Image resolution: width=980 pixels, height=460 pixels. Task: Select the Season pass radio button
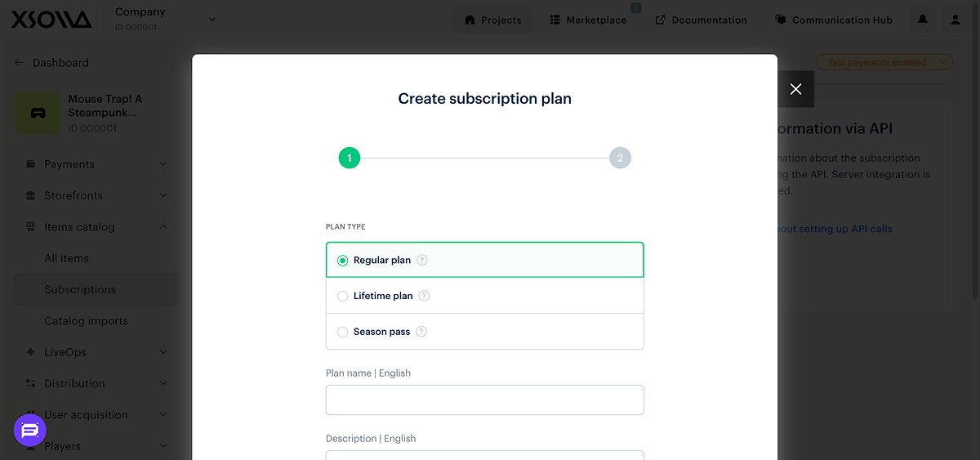(343, 332)
